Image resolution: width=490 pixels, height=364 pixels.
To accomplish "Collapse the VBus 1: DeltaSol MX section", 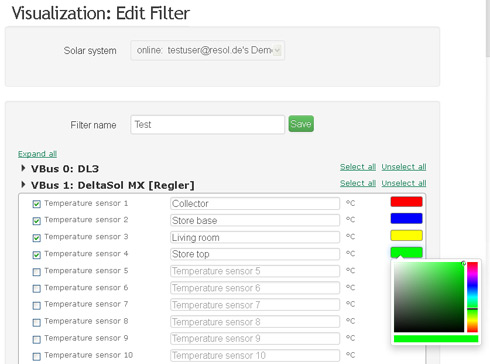I will click(x=23, y=184).
